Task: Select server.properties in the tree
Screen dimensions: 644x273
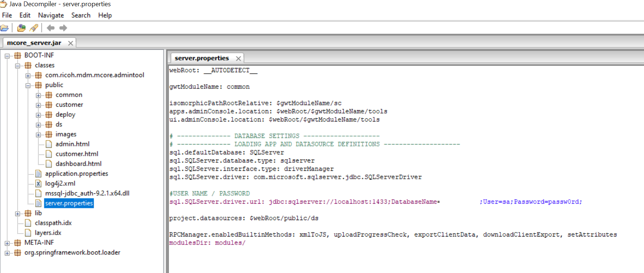Action: point(69,203)
